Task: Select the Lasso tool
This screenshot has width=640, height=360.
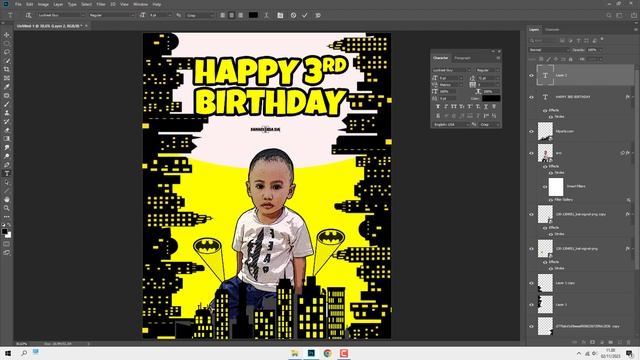Action: 7,52
